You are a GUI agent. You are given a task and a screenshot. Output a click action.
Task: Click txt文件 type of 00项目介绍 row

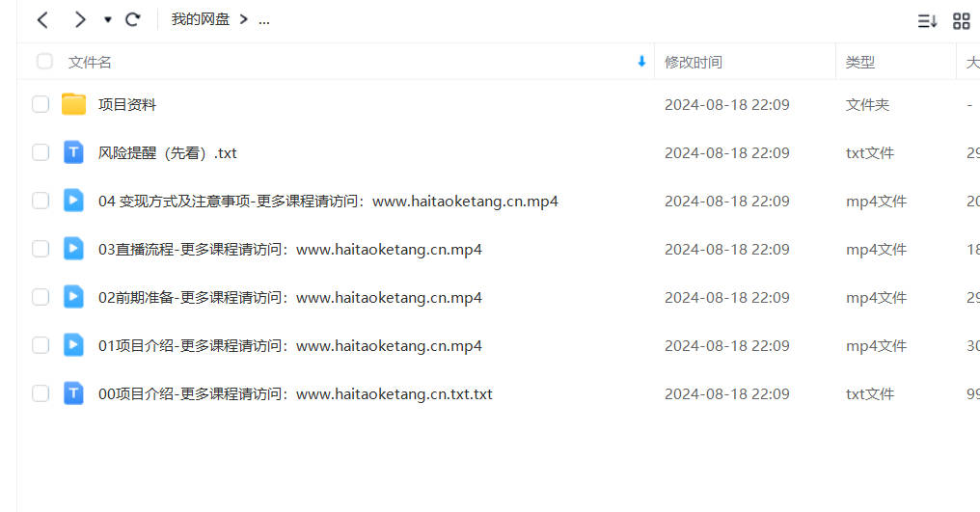click(870, 393)
